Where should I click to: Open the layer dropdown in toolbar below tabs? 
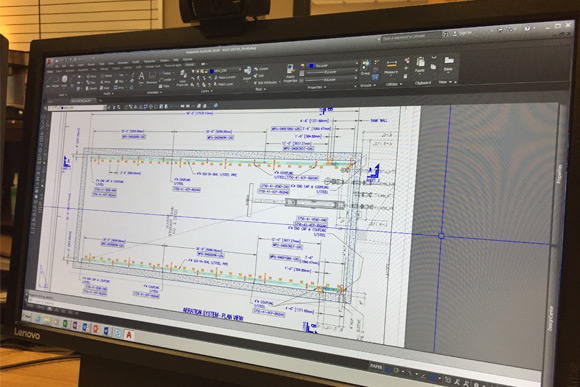point(77,108)
